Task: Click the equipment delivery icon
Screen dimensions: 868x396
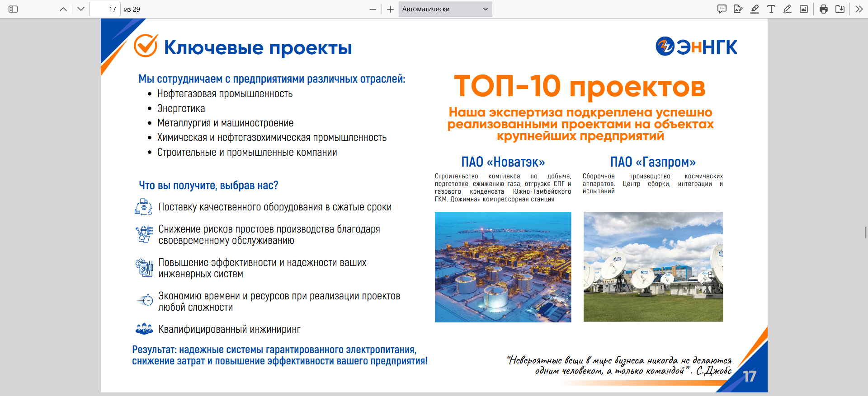Action: pyautogui.click(x=144, y=207)
